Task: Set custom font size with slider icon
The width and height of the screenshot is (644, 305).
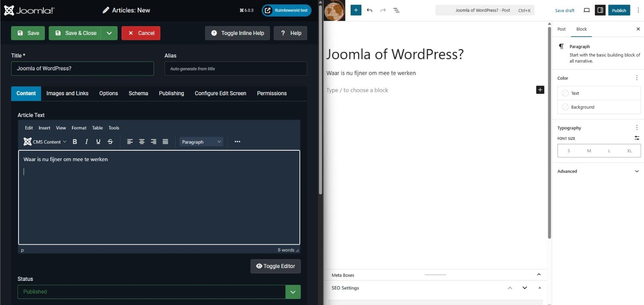Action: 637,138
